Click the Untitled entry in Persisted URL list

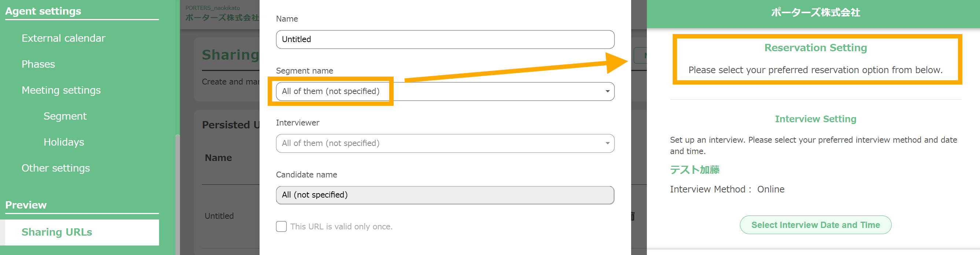[219, 216]
